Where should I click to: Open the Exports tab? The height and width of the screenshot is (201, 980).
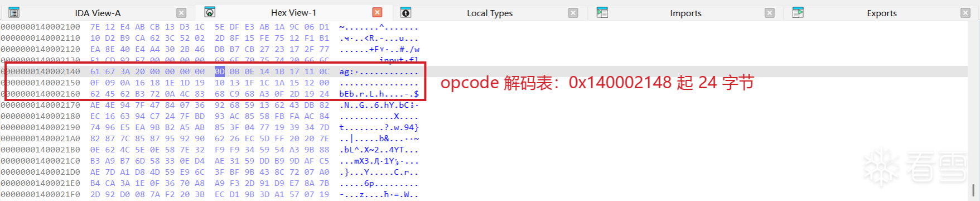882,13
